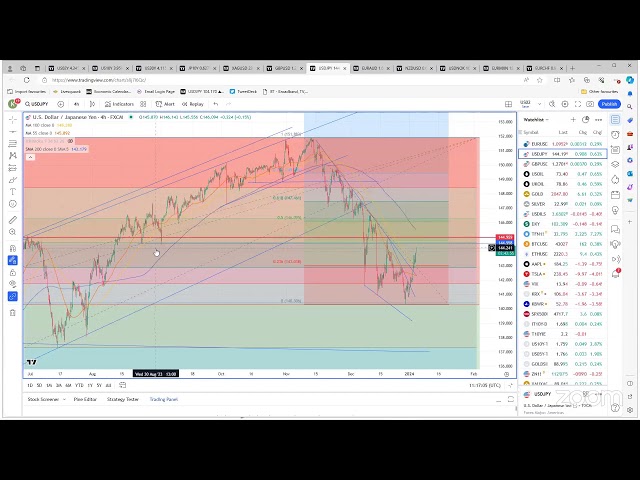This screenshot has height=480, width=640.
Task: Start bar Replay mode
Action: point(194,104)
